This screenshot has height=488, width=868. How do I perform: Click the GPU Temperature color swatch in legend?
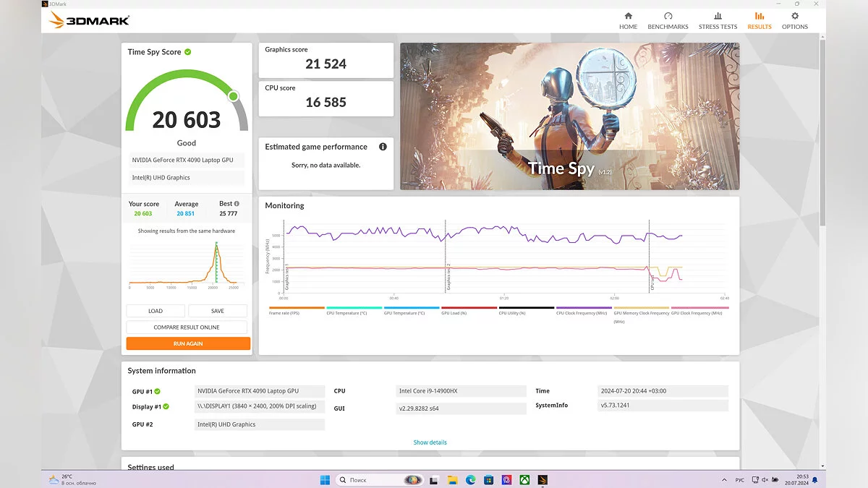tap(412, 307)
